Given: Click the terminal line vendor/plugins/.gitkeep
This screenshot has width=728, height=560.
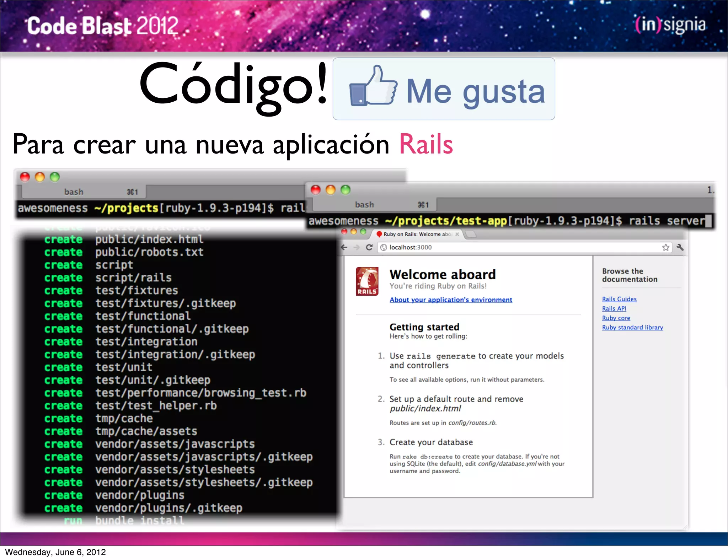Looking at the screenshot, I should pos(168,508).
